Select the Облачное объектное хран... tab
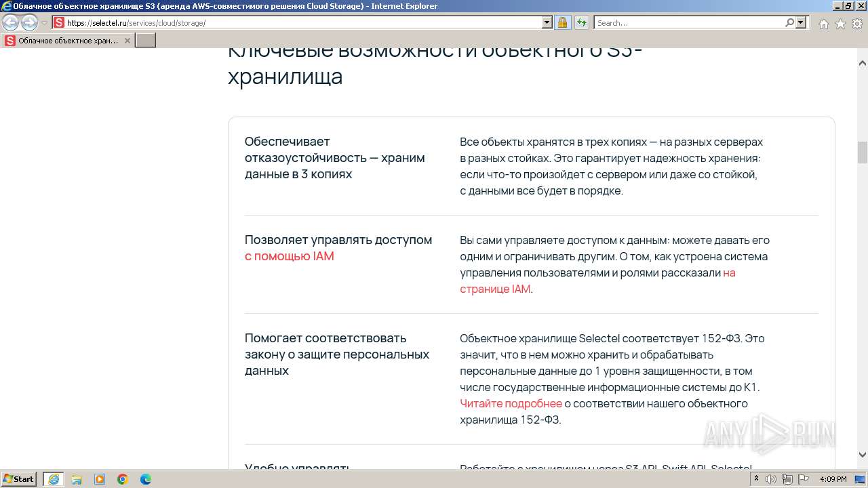Image resolution: width=868 pixels, height=488 pixels. click(x=68, y=41)
